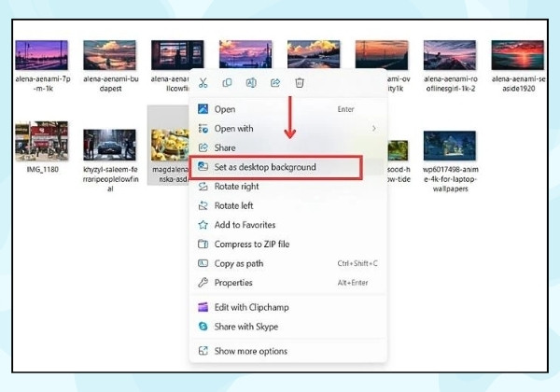
Task: Select the khyzyl-saleem ferrari thumbnail
Action: pyautogui.click(x=109, y=145)
